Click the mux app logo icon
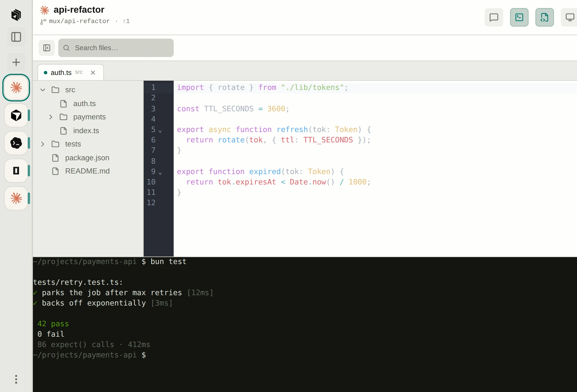Screen dimensions: 577x392 (16, 15)
